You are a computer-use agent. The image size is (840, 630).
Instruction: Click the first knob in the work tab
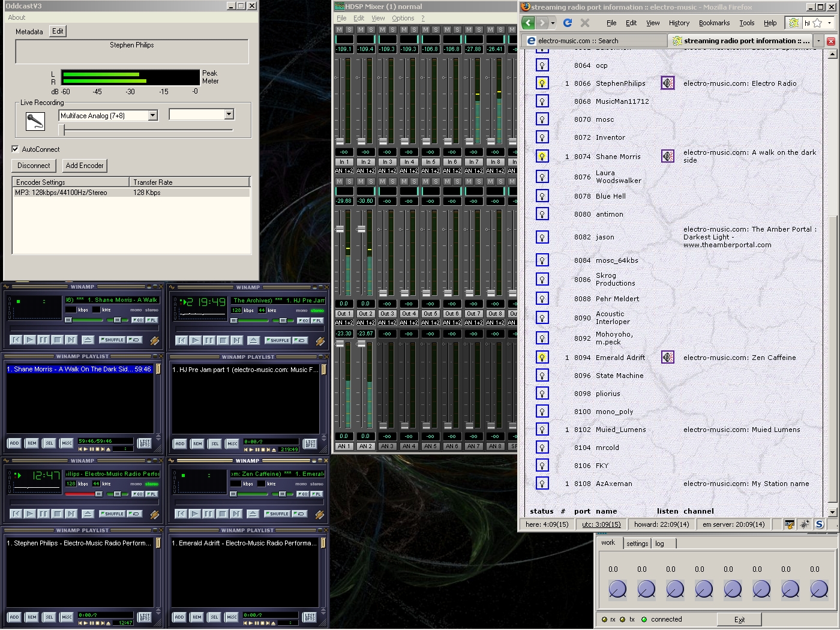coord(617,589)
